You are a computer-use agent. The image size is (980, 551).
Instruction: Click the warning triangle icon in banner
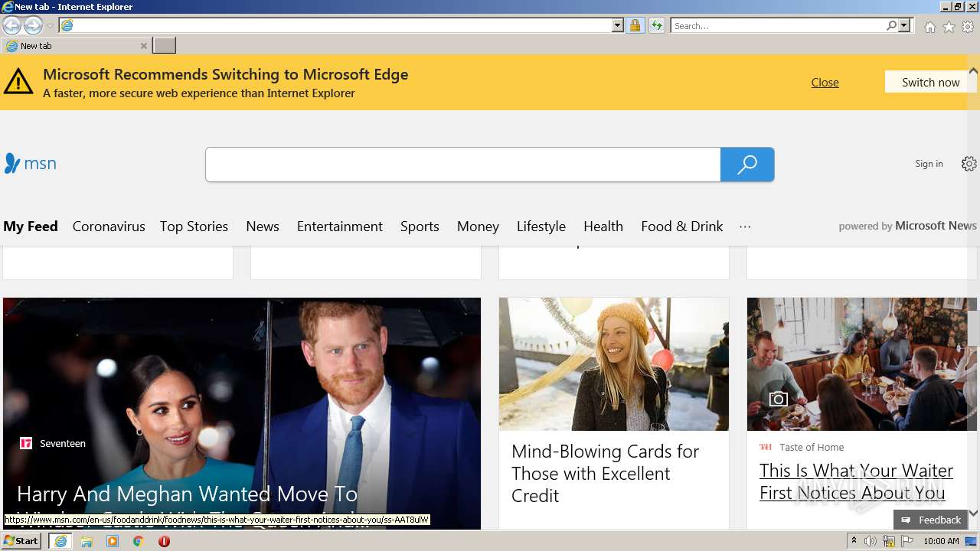pyautogui.click(x=18, y=81)
